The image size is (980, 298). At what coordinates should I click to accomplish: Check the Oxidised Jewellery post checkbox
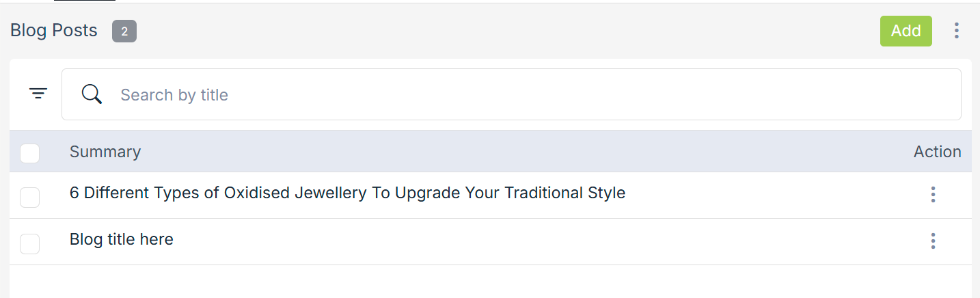click(x=30, y=197)
